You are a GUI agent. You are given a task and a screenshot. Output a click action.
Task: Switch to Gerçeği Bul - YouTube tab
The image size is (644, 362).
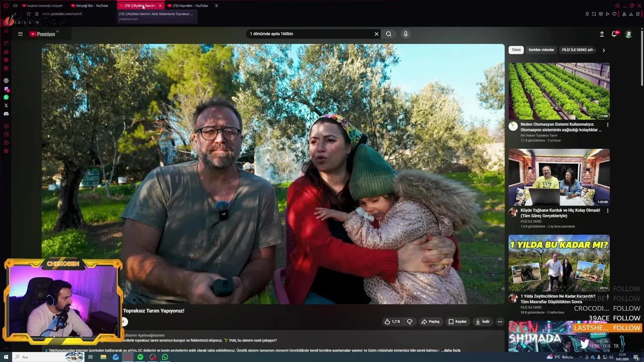click(x=91, y=6)
